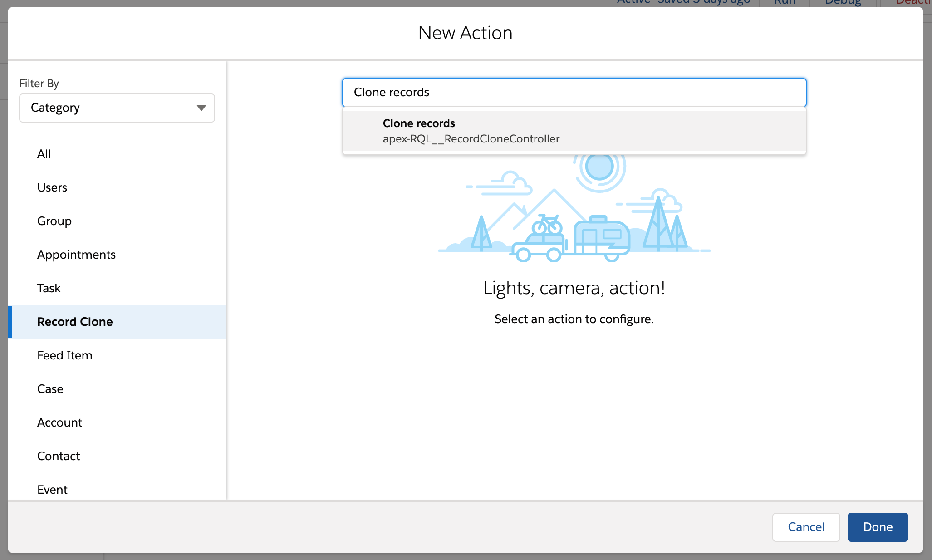Choose the Record Clone category

tap(75, 322)
